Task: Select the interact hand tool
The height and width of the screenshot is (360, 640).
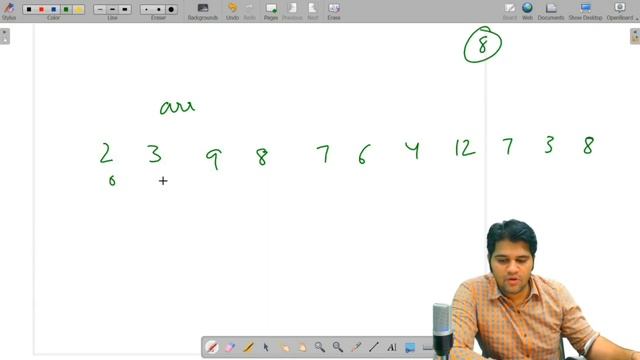Action: point(284,347)
